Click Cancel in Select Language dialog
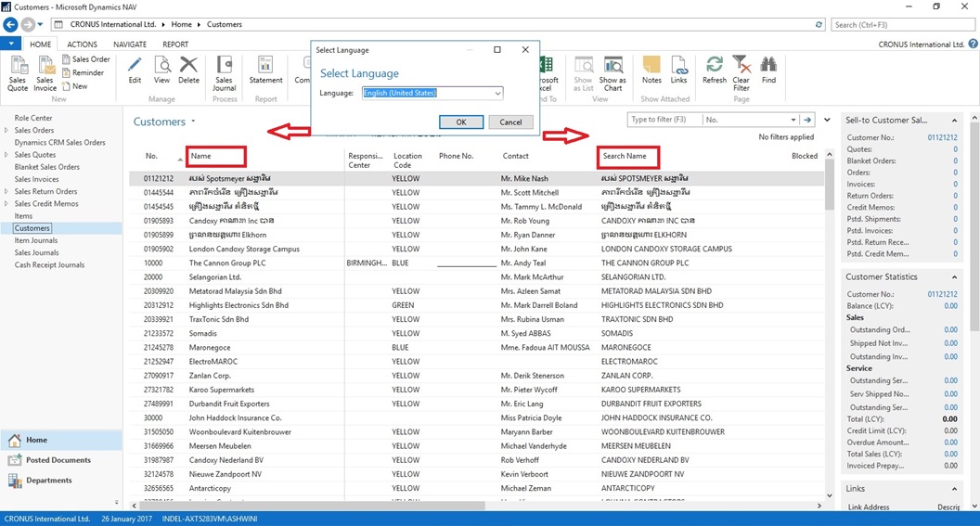The width and height of the screenshot is (980, 526). [x=510, y=122]
